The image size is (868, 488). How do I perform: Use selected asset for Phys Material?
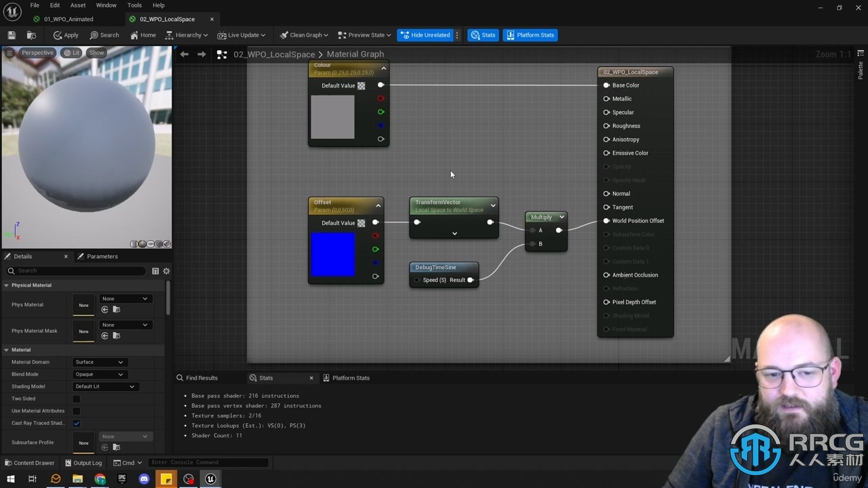(x=105, y=310)
